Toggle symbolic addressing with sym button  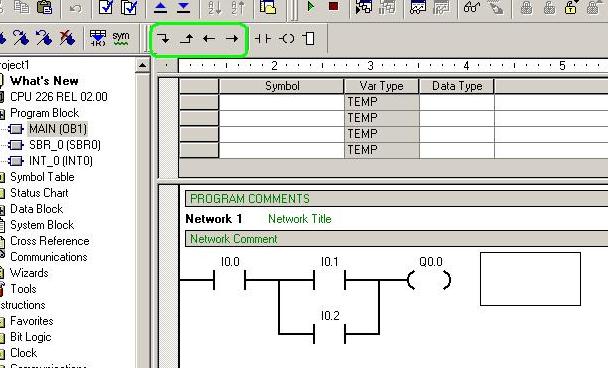pos(121,38)
